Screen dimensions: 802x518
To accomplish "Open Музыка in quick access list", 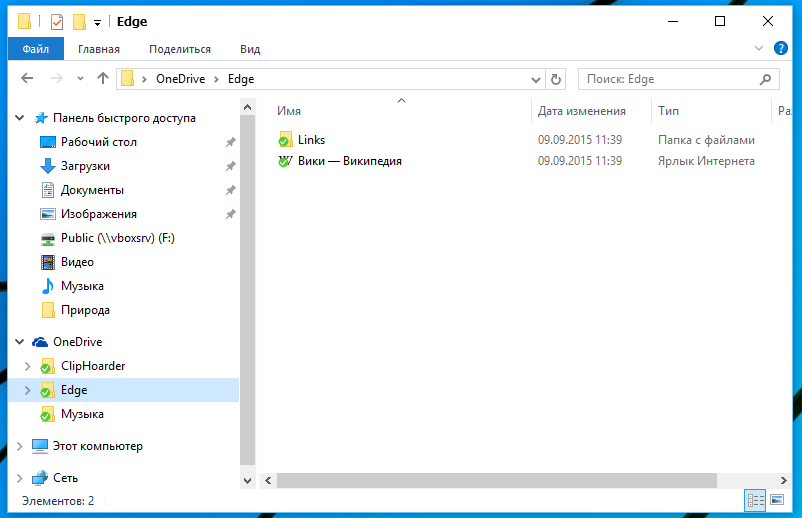I will (x=82, y=286).
